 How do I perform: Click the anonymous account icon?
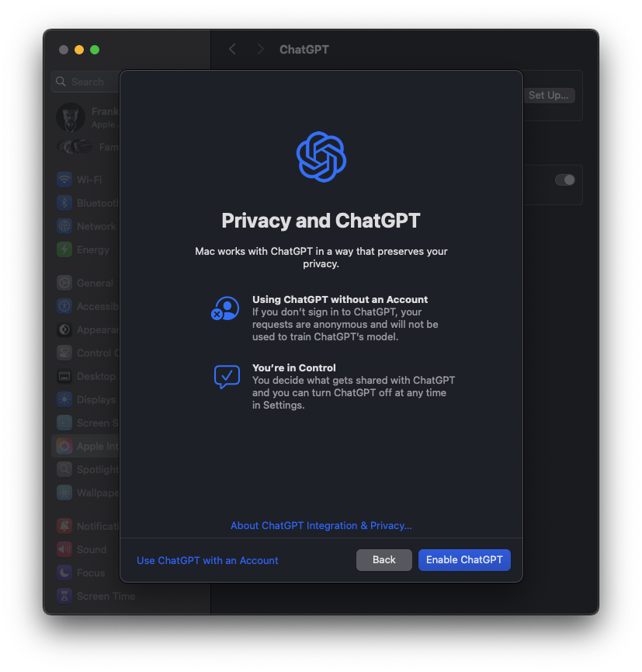pyautogui.click(x=225, y=308)
